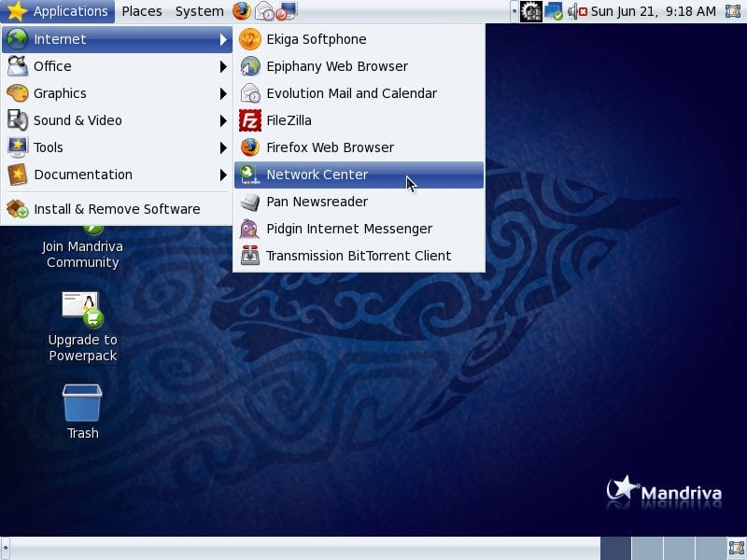Click the monitor launcher icon in top panel

click(287, 11)
